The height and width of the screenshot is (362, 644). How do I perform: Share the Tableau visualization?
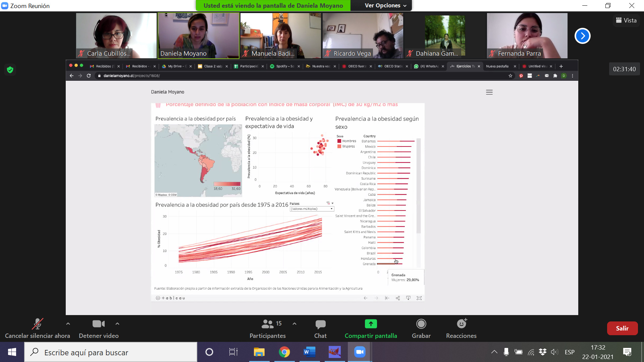click(x=398, y=298)
